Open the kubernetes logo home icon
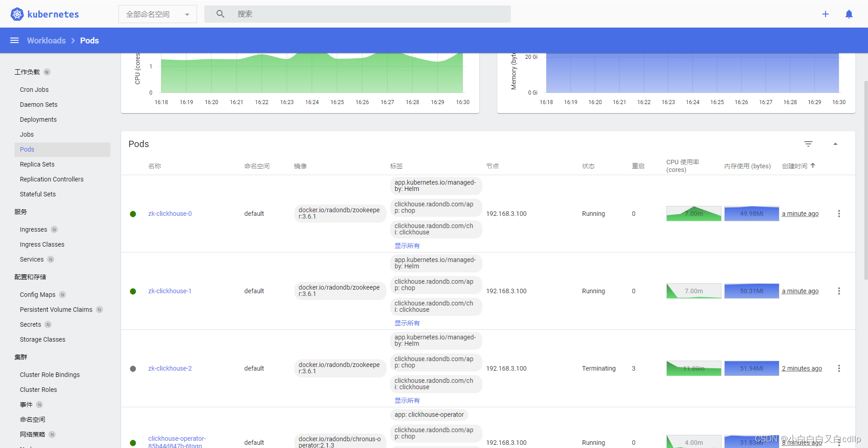The image size is (868, 448). (17, 14)
